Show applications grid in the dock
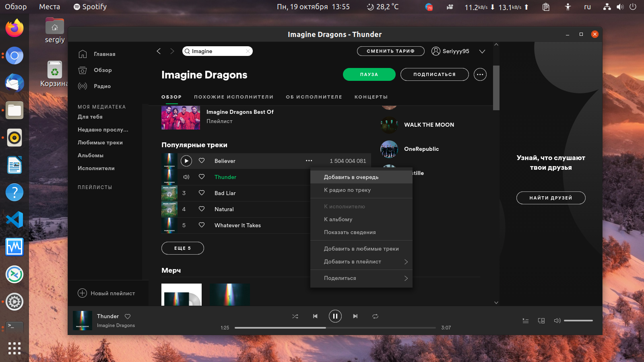Image resolution: width=644 pixels, height=362 pixels. pos(14,348)
